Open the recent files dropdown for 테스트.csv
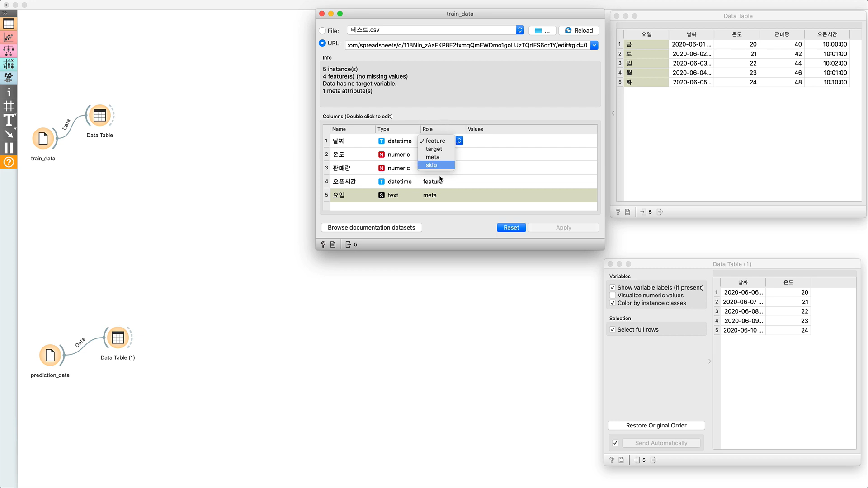868x488 pixels. click(520, 30)
